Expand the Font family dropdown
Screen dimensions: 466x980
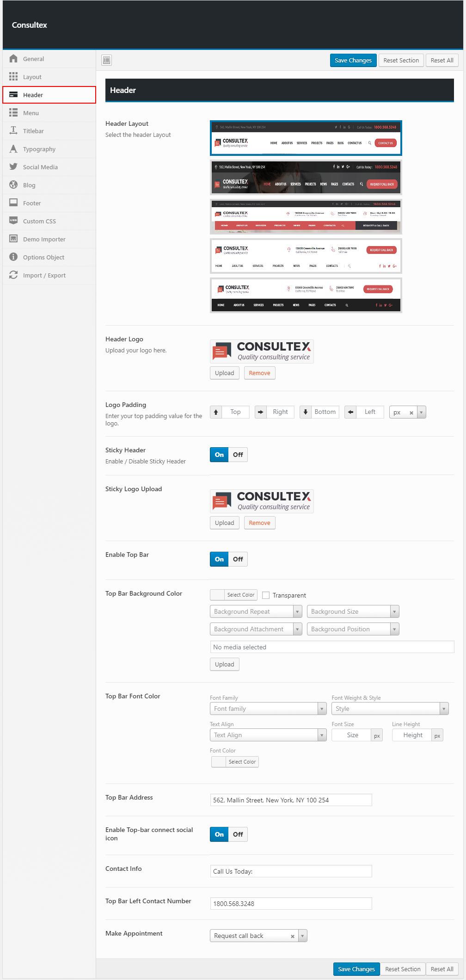coord(268,709)
